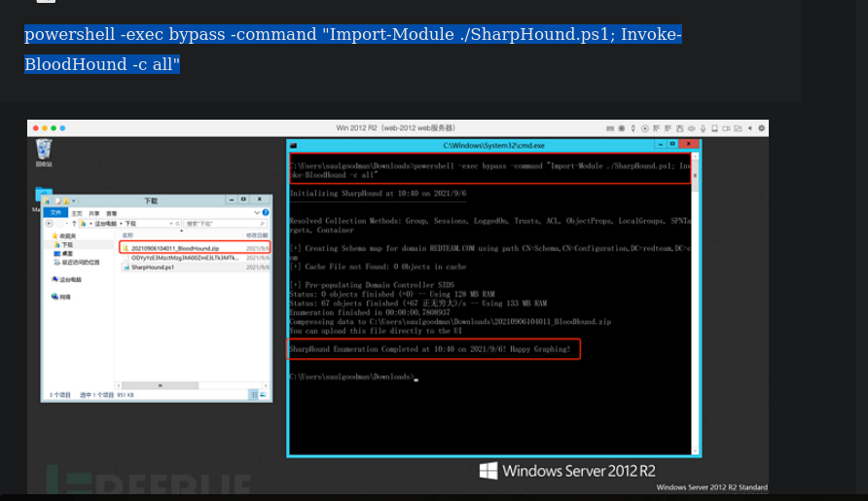
Task: Click the 'SharpHound Enumeration Completed' console line
Action: 429,349
